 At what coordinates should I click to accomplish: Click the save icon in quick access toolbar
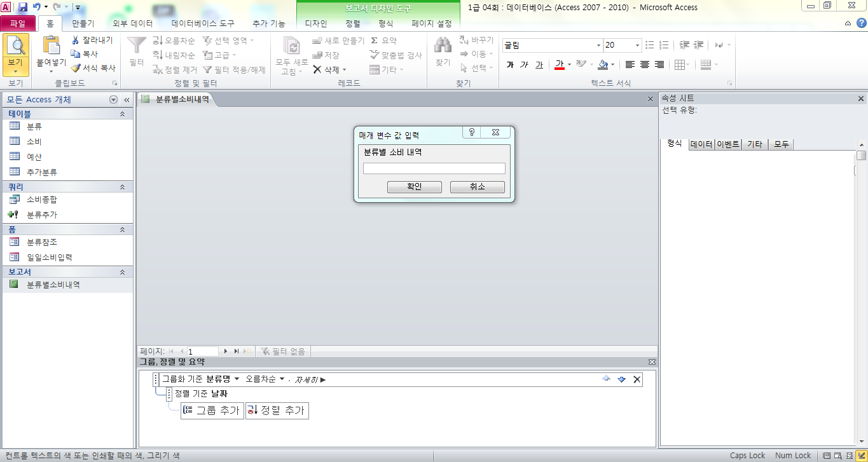[x=23, y=8]
